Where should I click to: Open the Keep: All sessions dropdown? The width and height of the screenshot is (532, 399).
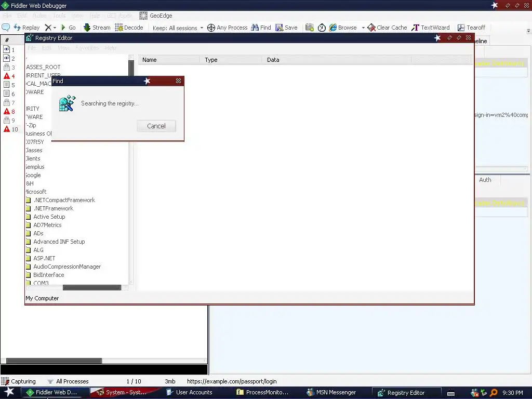click(178, 28)
